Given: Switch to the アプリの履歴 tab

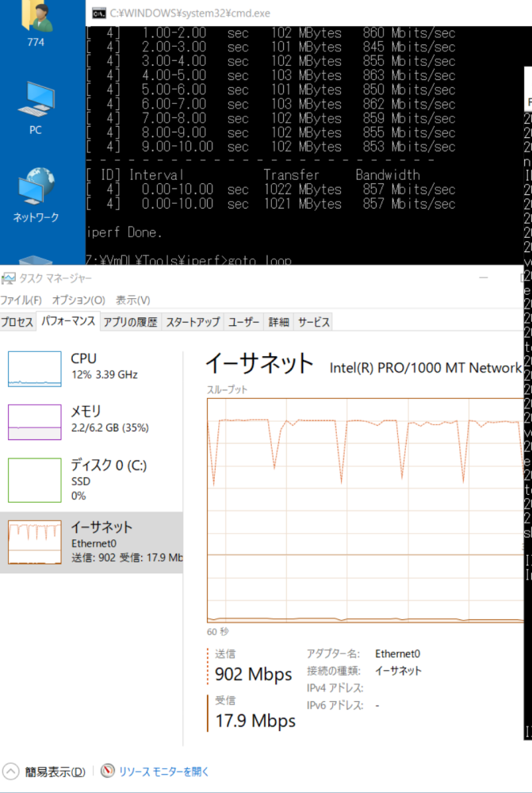Looking at the screenshot, I should tap(130, 322).
